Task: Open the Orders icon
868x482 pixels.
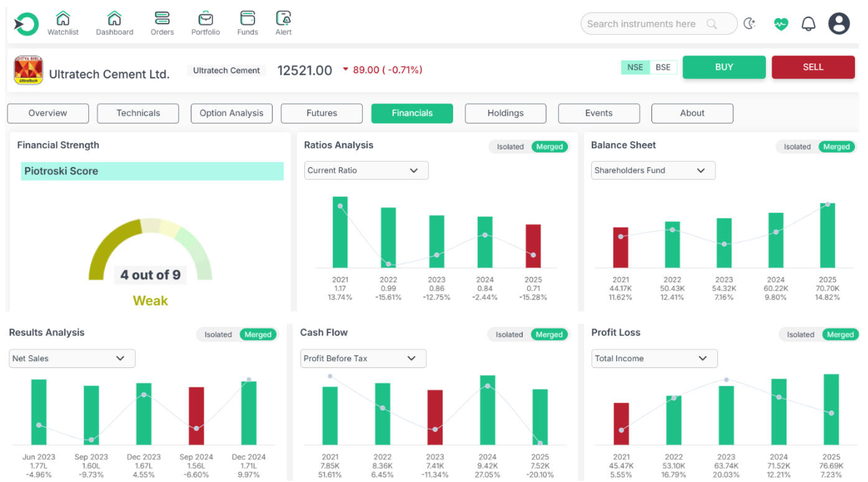Action: [x=162, y=19]
